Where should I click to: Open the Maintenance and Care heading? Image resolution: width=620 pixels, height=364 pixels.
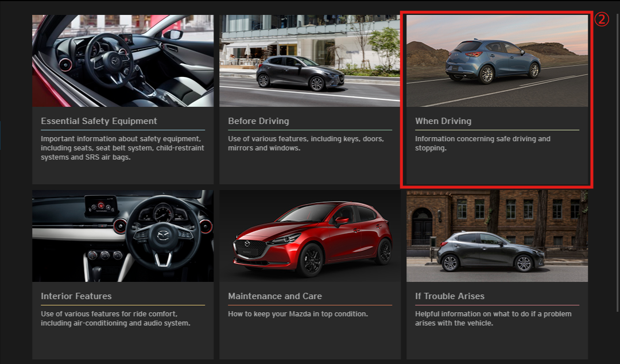click(x=274, y=296)
